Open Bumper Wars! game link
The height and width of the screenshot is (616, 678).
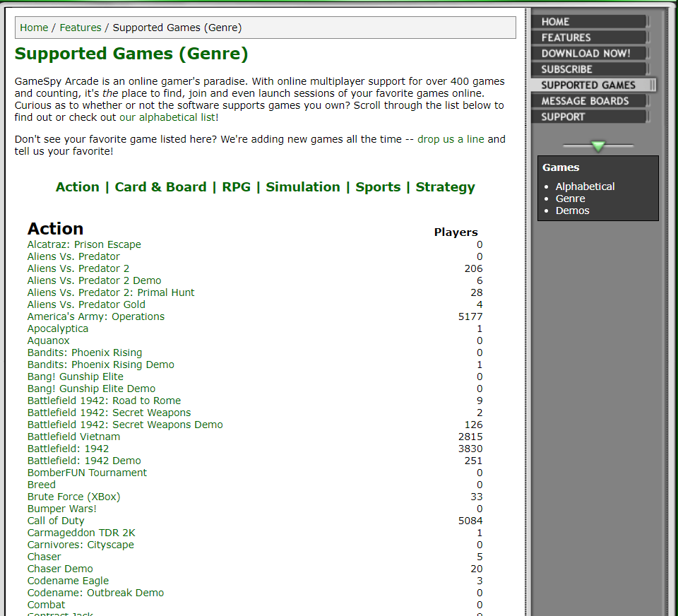[62, 509]
